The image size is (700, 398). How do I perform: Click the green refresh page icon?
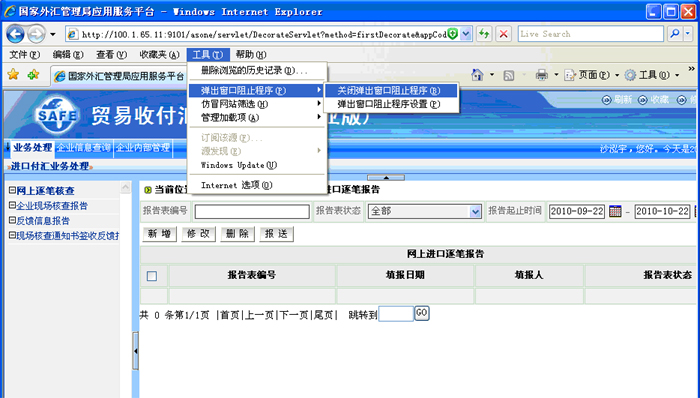pos(484,34)
